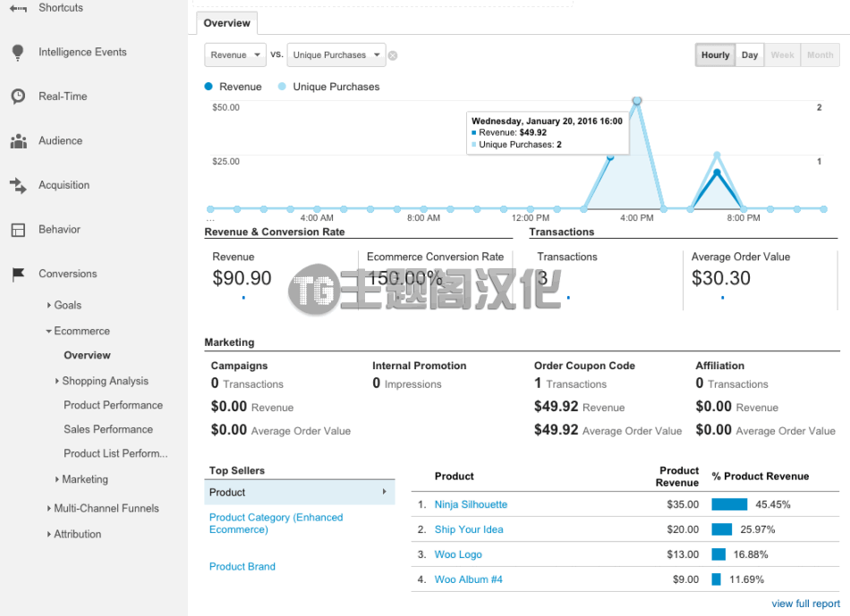Open the Behavior section
The image size is (850, 616).
(59, 230)
